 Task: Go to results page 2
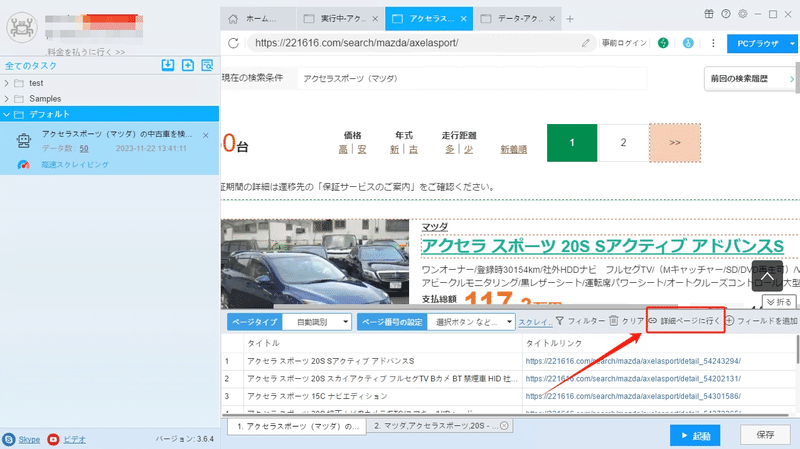click(x=623, y=143)
